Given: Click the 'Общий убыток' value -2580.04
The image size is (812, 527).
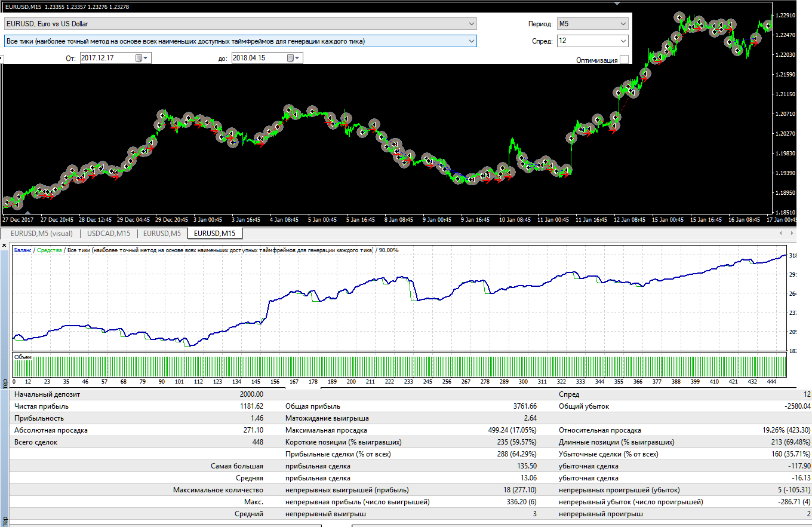Looking at the screenshot, I should 797,406.
